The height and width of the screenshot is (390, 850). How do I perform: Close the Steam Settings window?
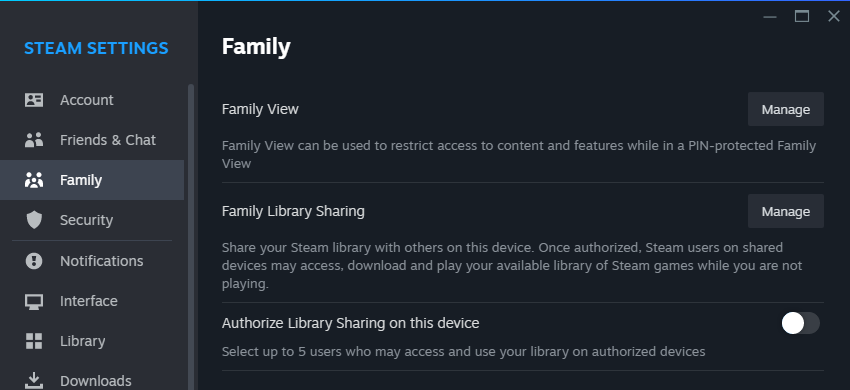[x=834, y=16]
